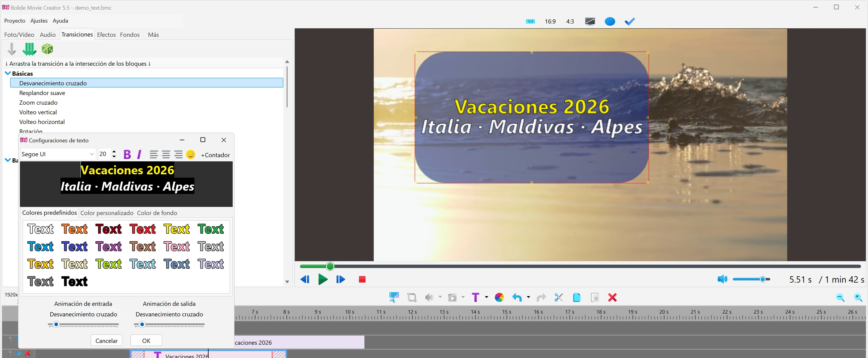Collapse the Básicas transitions group
Viewport: 868px width, 358px height.
point(8,73)
